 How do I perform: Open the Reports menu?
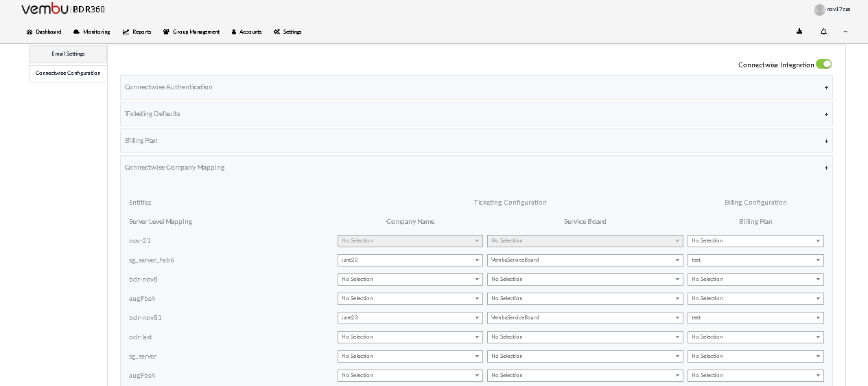(x=137, y=32)
